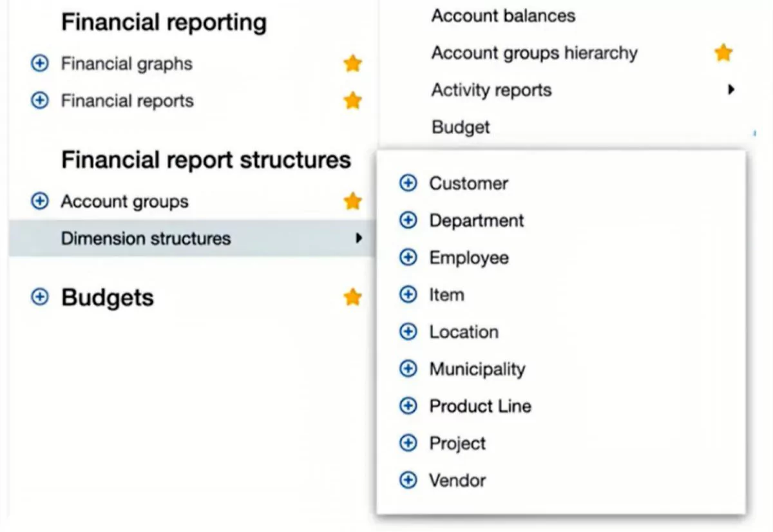Toggle the favorite star beside Budgets
This screenshot has width=773, height=532.
(352, 298)
